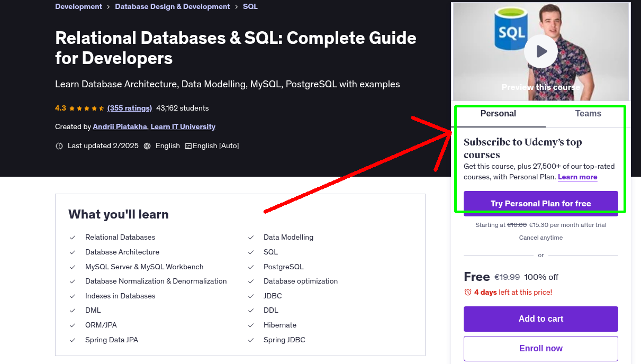Image resolution: width=641 pixels, height=364 pixels.
Task: Open instructor Andrii Piatakha's profile
Action: tap(120, 126)
